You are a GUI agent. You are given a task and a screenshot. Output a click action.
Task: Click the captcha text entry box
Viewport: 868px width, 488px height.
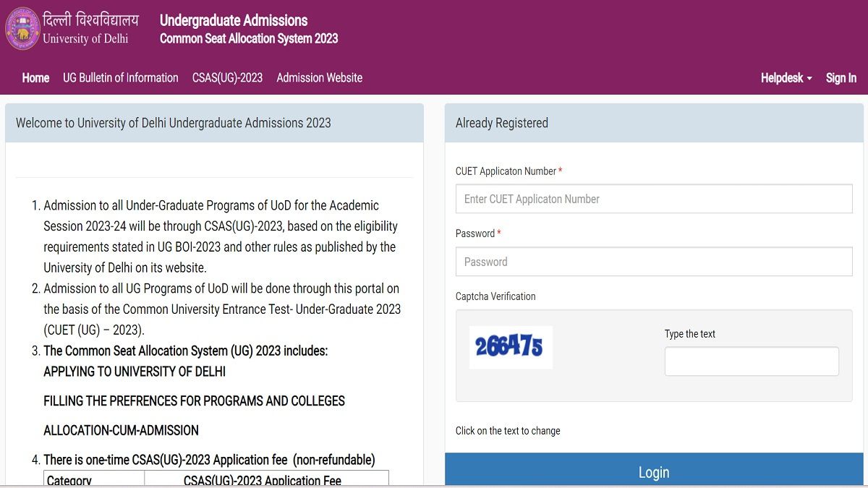tap(751, 361)
